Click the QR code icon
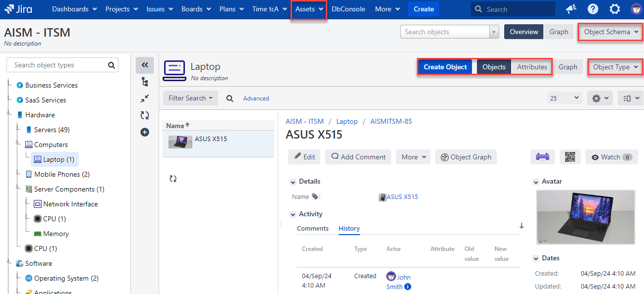This screenshot has width=644, height=294. pos(570,157)
